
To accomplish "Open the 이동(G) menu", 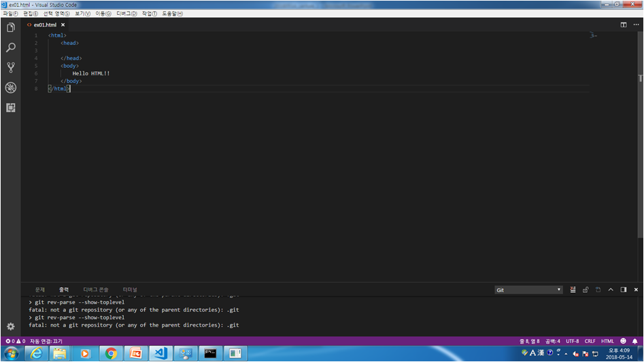I will 103,14.
